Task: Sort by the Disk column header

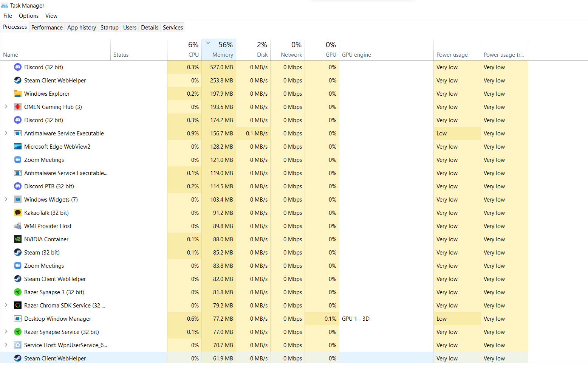Action: point(253,50)
